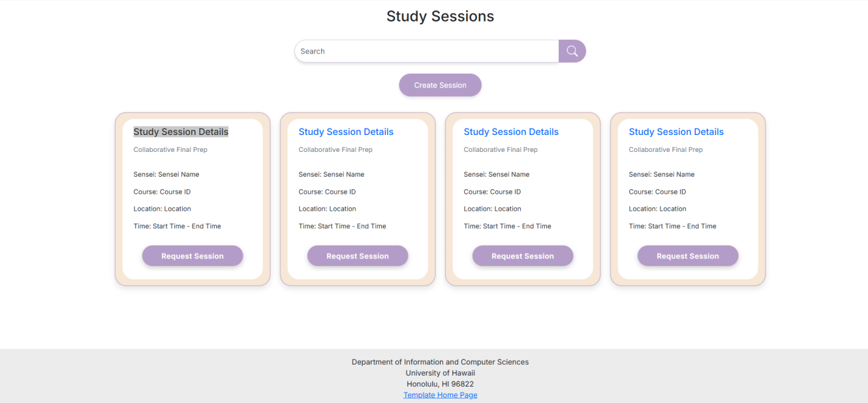The height and width of the screenshot is (403, 868).
Task: Request Session in the first card
Action: pos(193,256)
